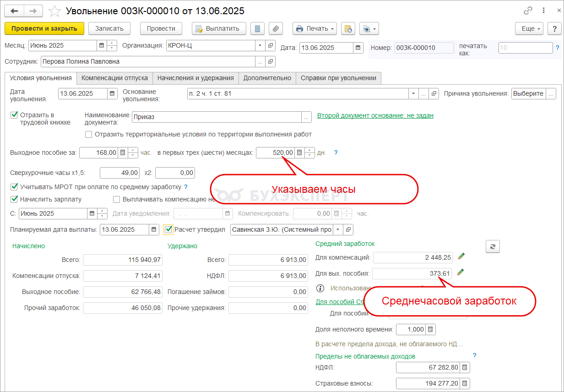Click the Провести и закрыть button
This screenshot has width=564, height=392.
click(44, 28)
